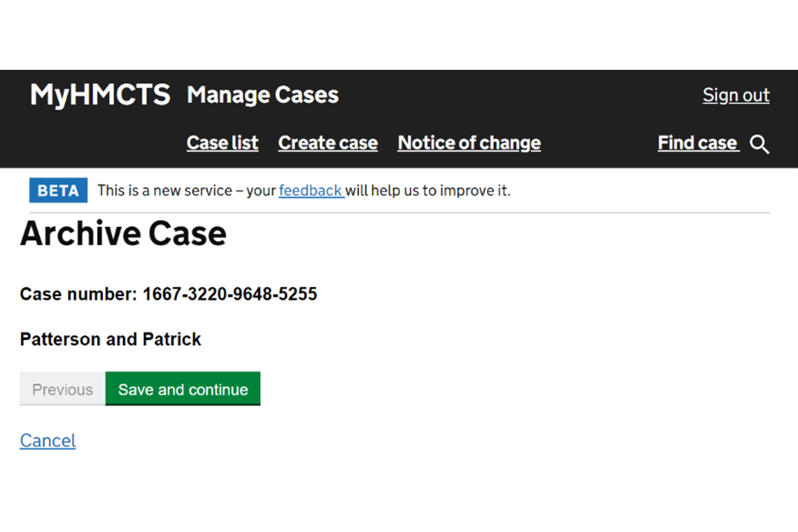Viewport: 798px width, 532px height.
Task: Open the Case list menu item
Action: [222, 143]
